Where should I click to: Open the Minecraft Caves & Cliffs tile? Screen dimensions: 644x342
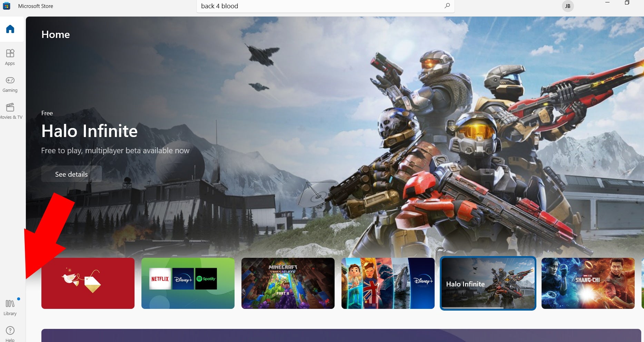pyautogui.click(x=288, y=283)
